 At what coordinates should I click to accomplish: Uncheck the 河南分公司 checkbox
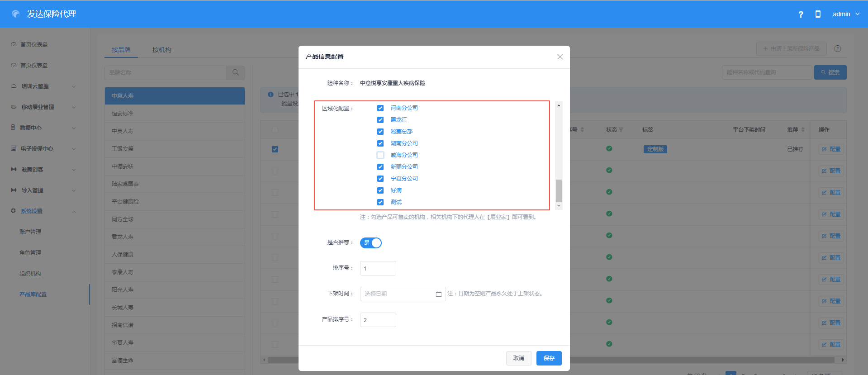coord(380,108)
